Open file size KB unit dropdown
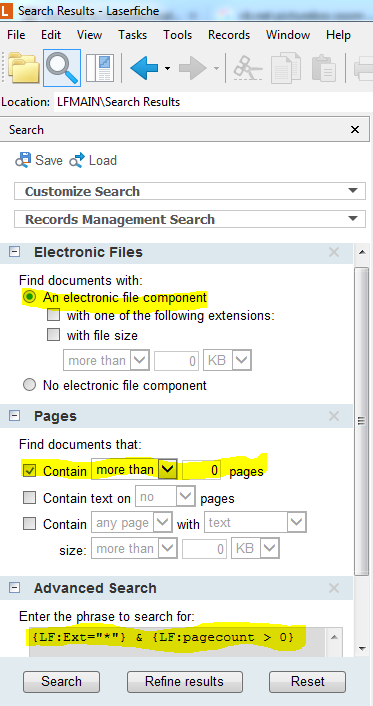Viewport: 373px width, 706px height. pyautogui.click(x=227, y=361)
